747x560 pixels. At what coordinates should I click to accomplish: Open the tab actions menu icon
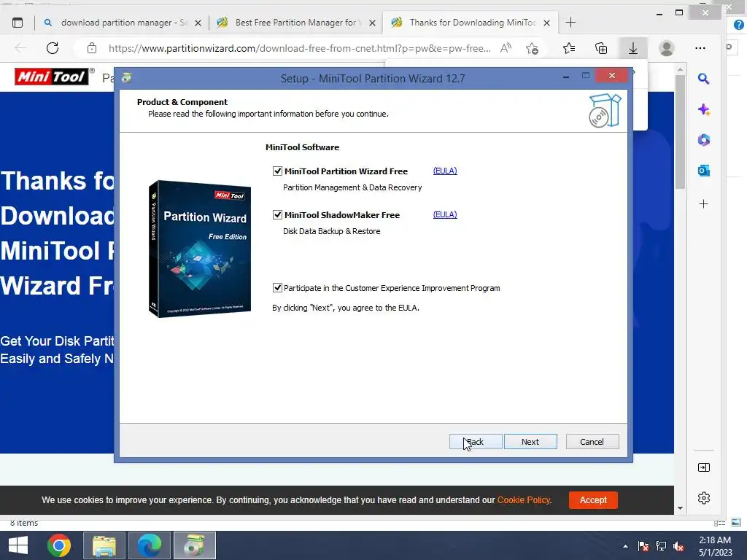[18, 23]
